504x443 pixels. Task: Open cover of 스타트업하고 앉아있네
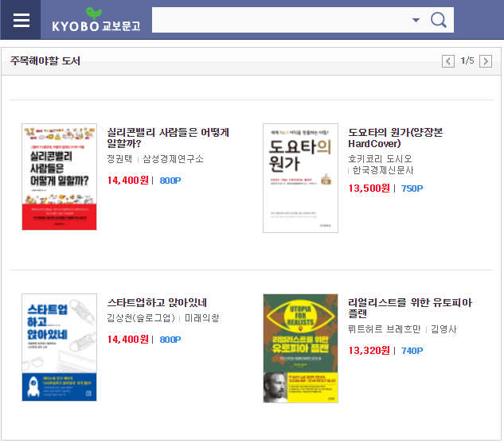(x=59, y=348)
